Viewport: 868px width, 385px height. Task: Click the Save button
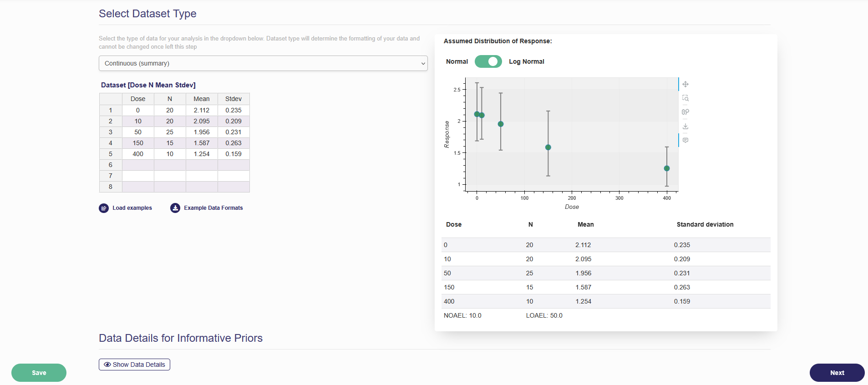[x=39, y=373]
